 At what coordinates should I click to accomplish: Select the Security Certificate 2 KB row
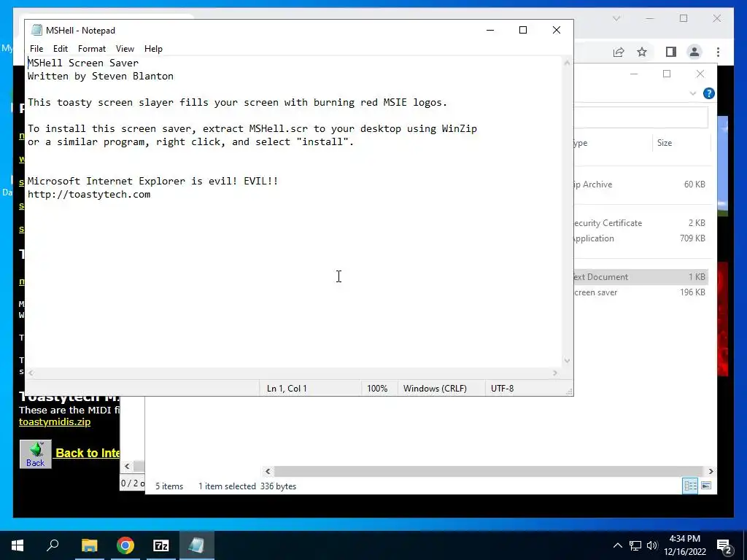click(x=641, y=223)
